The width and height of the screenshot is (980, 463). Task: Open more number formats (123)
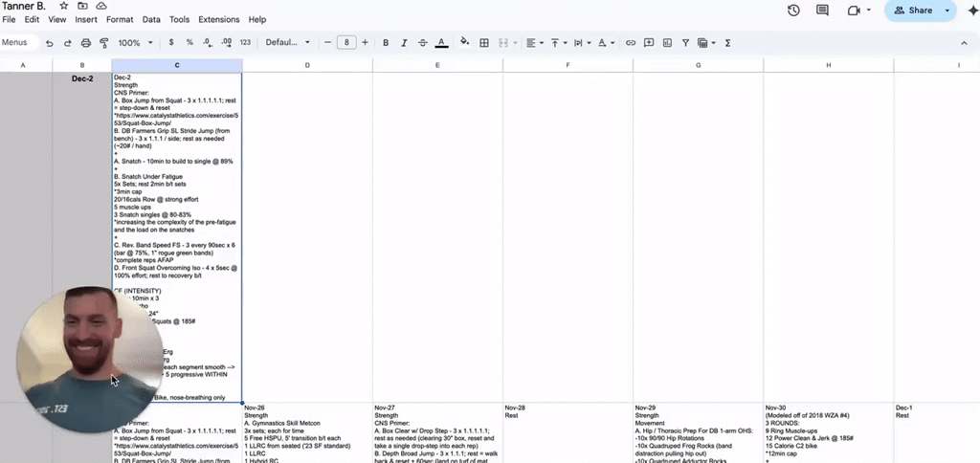[245, 42]
